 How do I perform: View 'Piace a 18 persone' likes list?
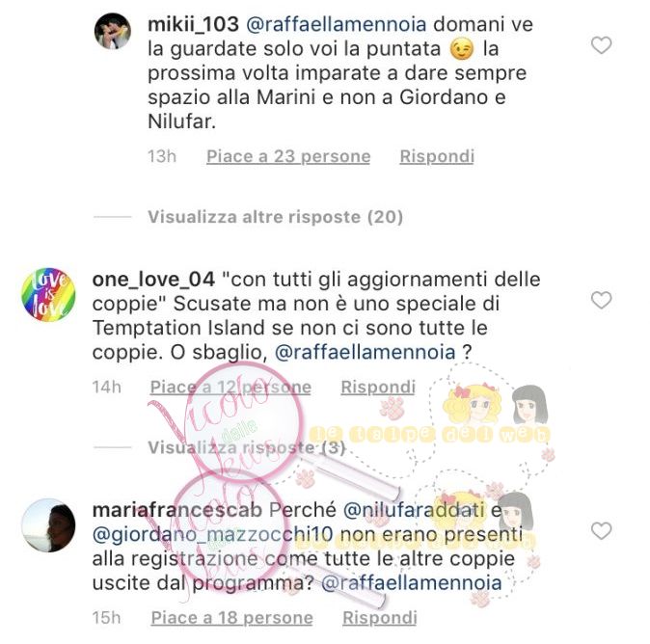pyautogui.click(x=232, y=617)
